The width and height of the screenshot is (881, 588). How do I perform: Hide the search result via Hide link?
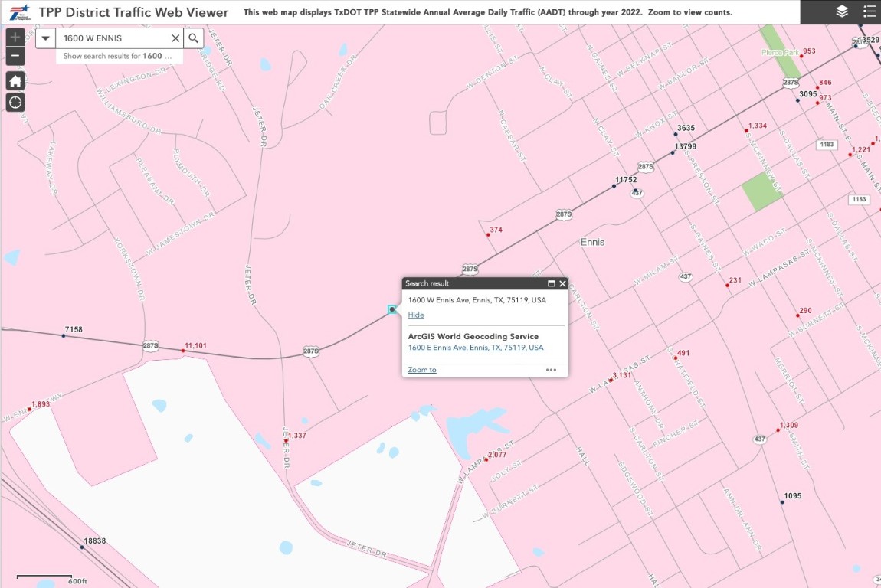pos(416,315)
